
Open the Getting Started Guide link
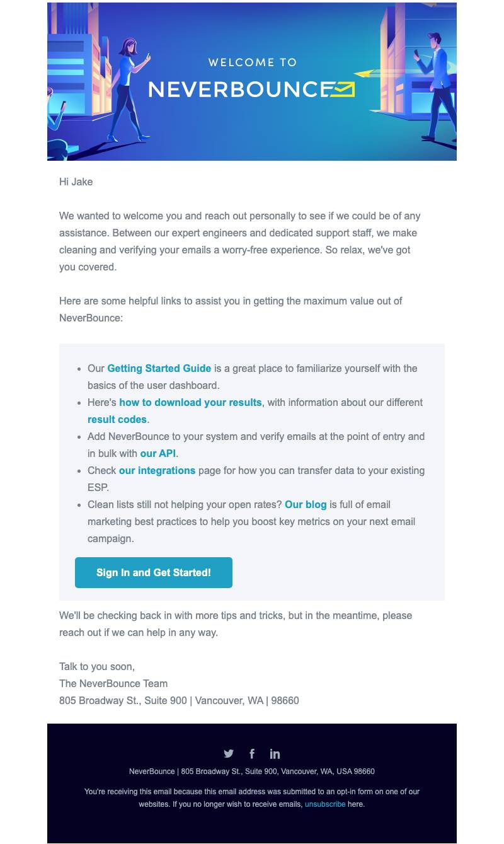[x=159, y=368]
